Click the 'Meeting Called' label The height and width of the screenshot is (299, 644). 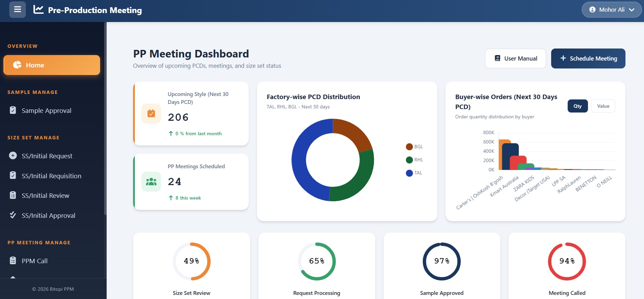567,293
